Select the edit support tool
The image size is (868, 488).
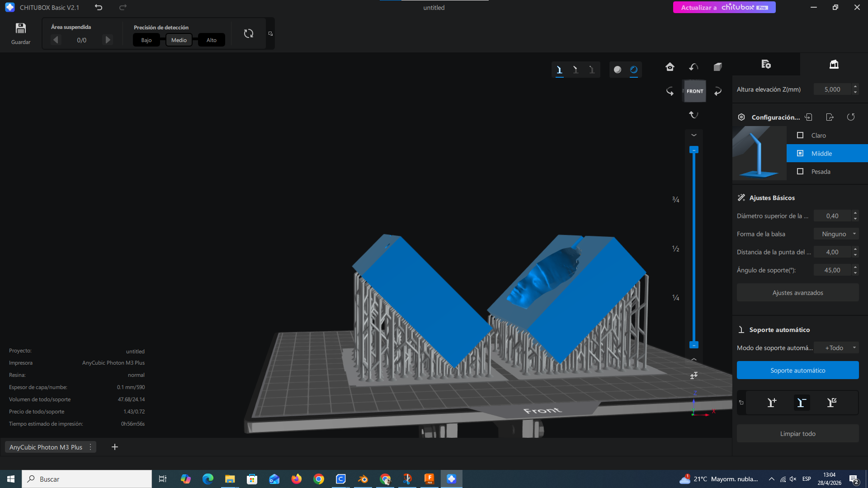[x=831, y=403]
